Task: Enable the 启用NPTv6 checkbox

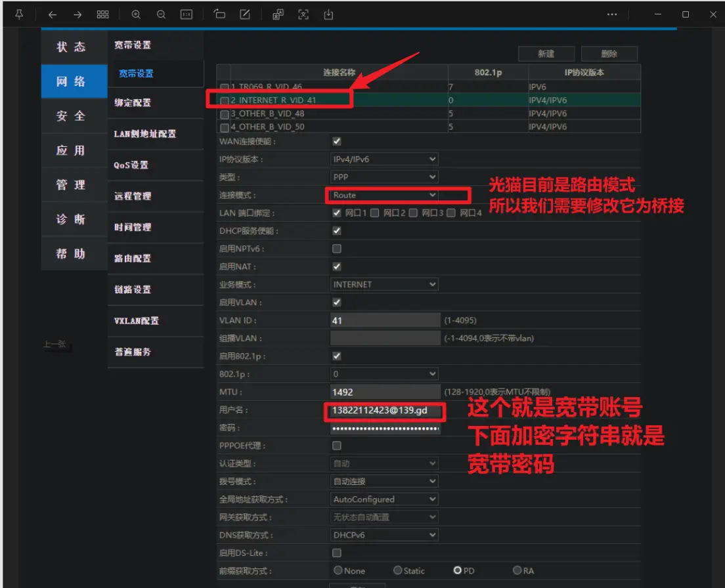Action: (x=337, y=249)
